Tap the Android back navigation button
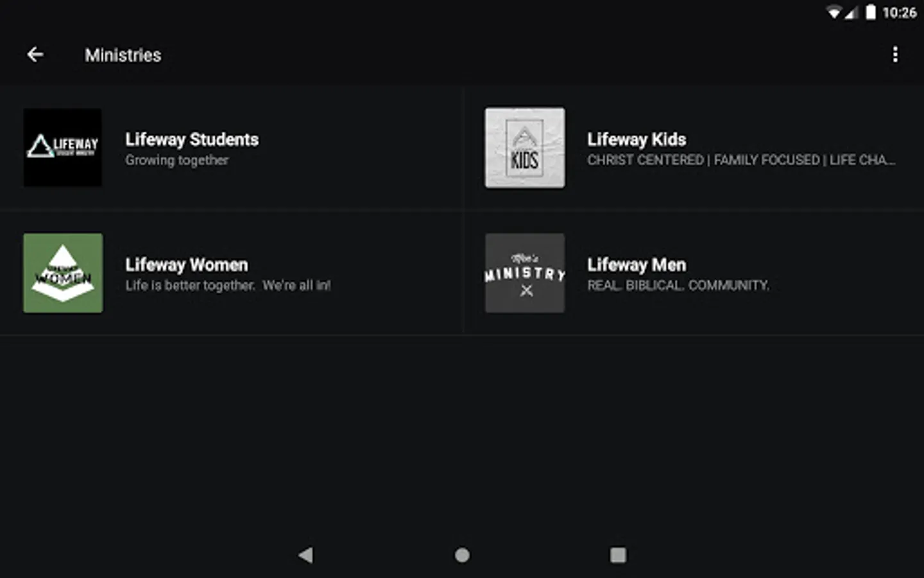This screenshot has width=924, height=578. click(x=305, y=555)
